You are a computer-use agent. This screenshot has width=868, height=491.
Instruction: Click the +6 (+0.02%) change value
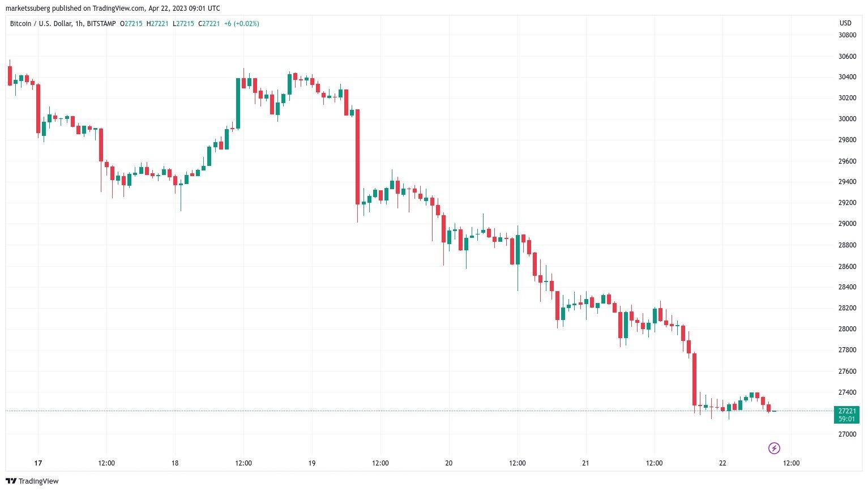click(x=242, y=24)
